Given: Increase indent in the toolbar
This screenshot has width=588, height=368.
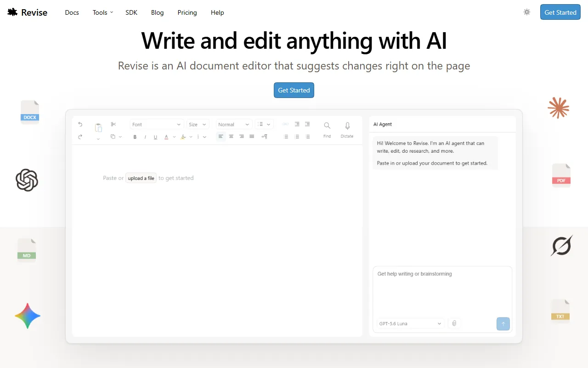Looking at the screenshot, I should (x=307, y=124).
